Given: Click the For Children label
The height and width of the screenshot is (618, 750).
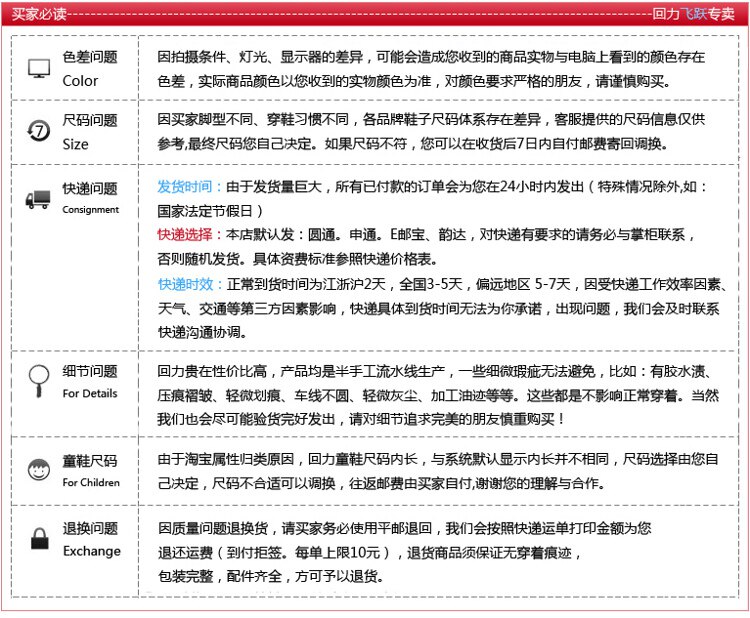Looking at the screenshot, I should click(91, 482).
